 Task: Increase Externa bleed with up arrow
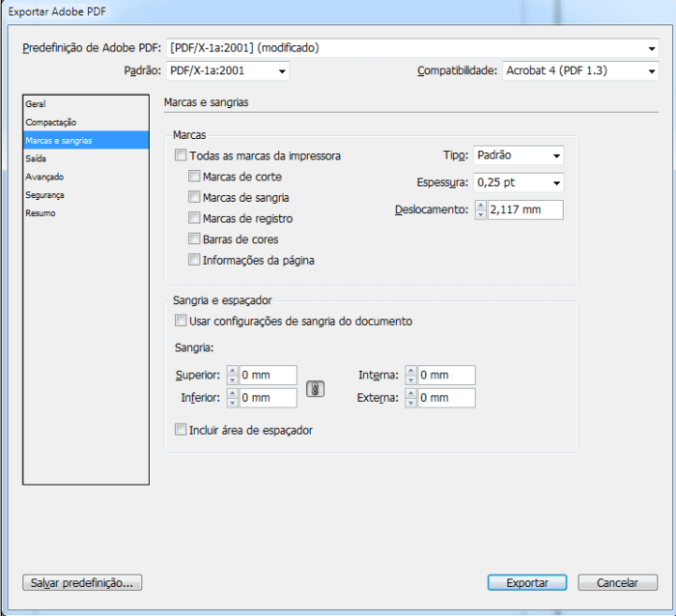pyautogui.click(x=410, y=393)
